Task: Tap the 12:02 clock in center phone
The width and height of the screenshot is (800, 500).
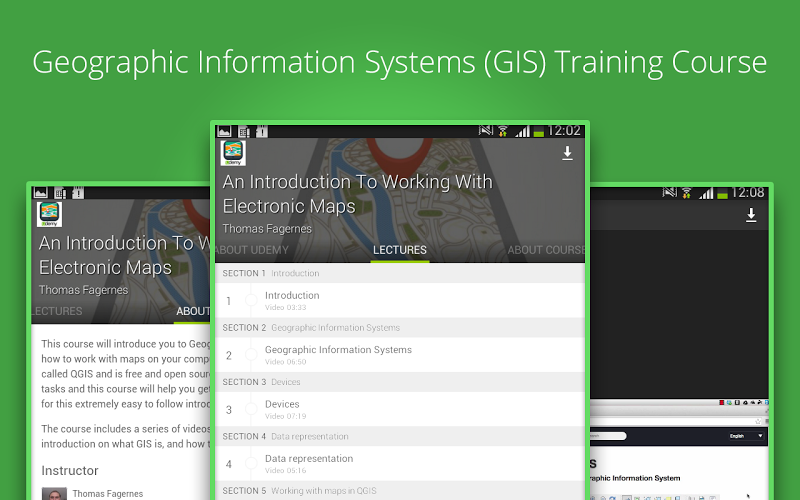Action: (x=564, y=131)
